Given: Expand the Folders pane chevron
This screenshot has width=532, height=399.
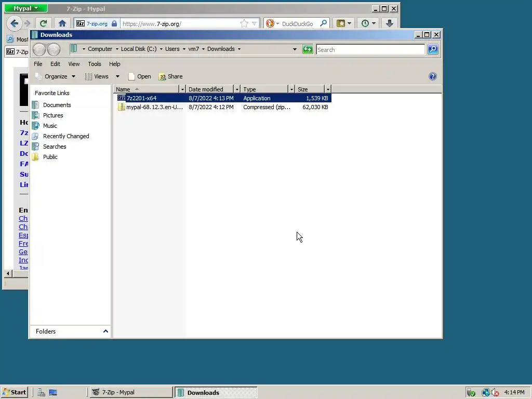Looking at the screenshot, I should tap(105, 331).
